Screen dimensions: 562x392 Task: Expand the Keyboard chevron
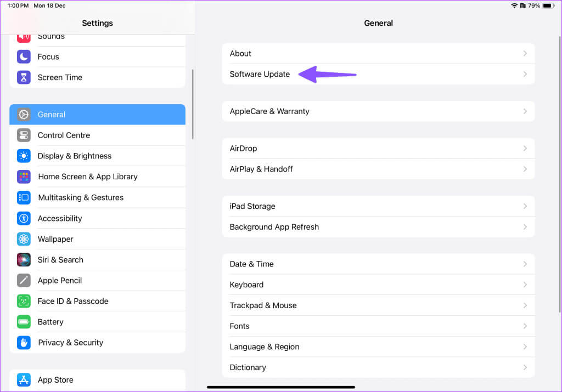(525, 285)
